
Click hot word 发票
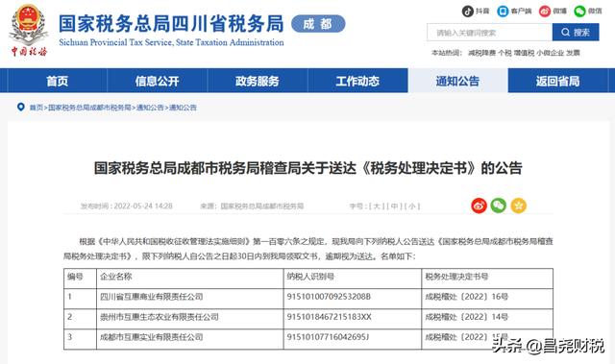coord(573,53)
